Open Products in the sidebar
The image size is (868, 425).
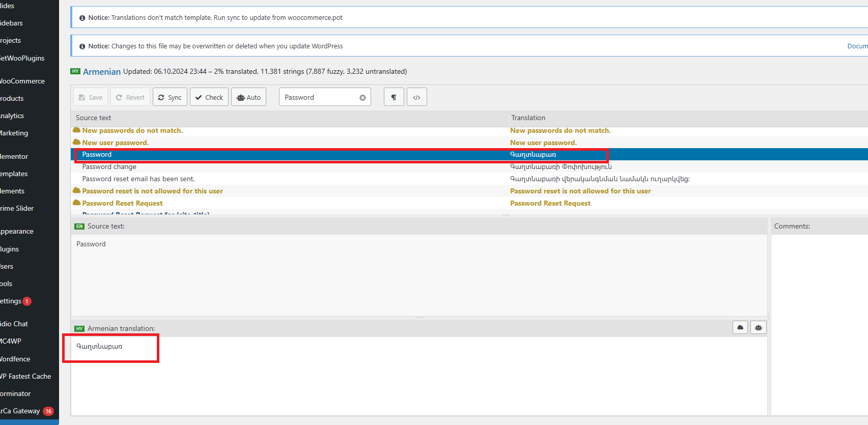(12, 98)
